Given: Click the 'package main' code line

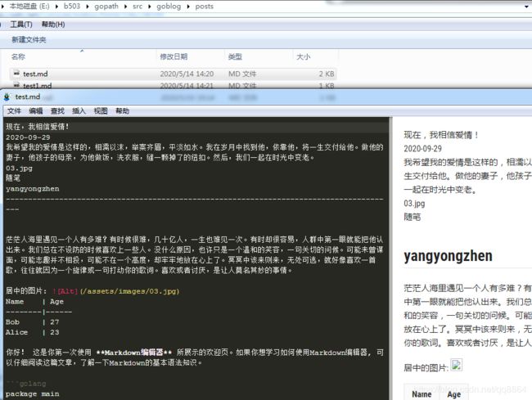Looking at the screenshot, I should tap(32, 394).
